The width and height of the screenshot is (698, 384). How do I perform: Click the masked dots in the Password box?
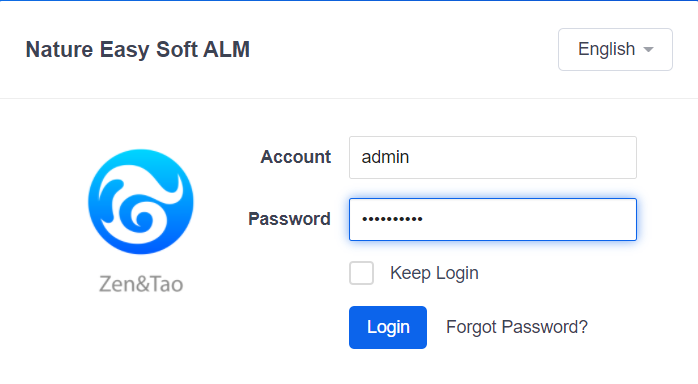392,219
